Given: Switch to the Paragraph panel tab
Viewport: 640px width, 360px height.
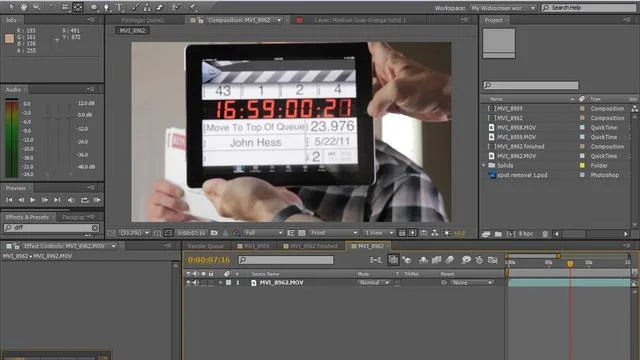Looking at the screenshot, I should coord(73,217).
